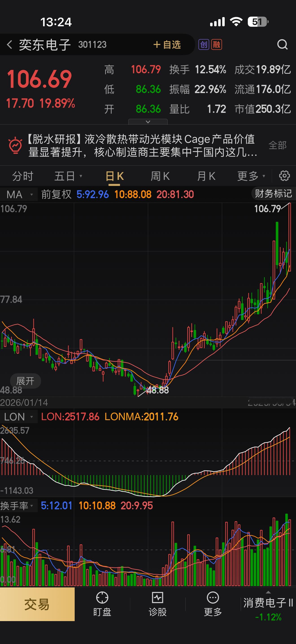This screenshot has height=644, width=296.
Task: Tap stock code 301123
Action: (x=92, y=45)
